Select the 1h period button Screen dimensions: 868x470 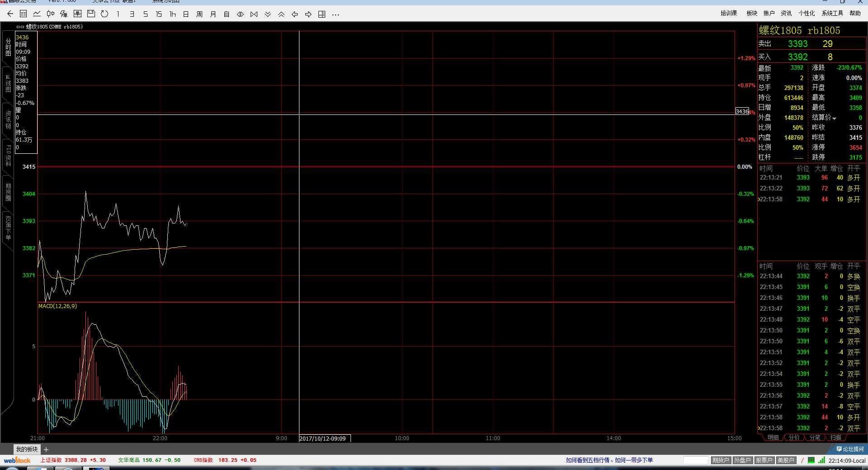(172, 14)
